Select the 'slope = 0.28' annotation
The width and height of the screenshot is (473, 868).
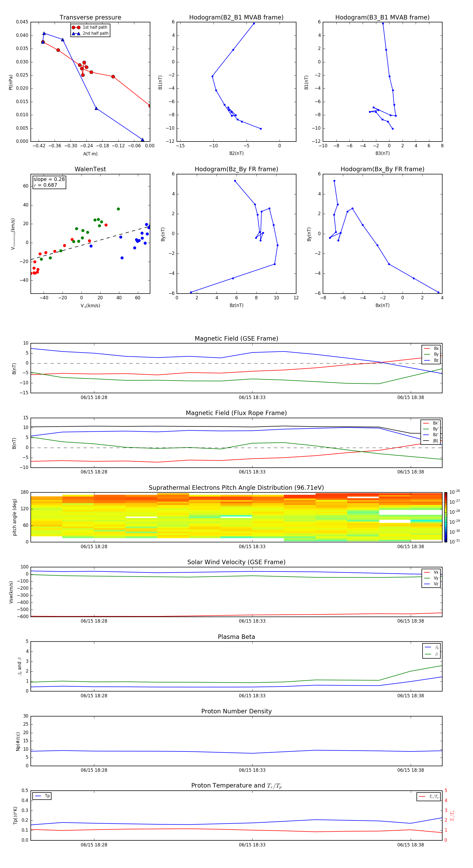click(x=49, y=179)
